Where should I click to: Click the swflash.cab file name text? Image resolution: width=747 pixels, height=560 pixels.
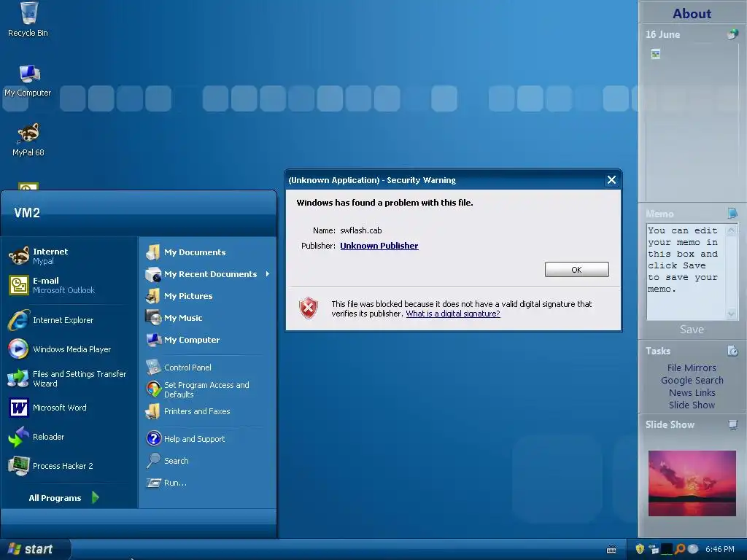click(360, 230)
